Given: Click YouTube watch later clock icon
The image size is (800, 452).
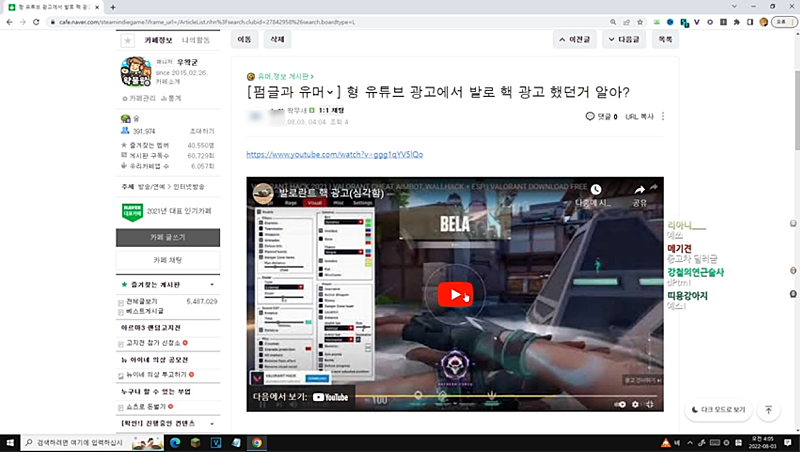Looking at the screenshot, I should click(x=595, y=190).
